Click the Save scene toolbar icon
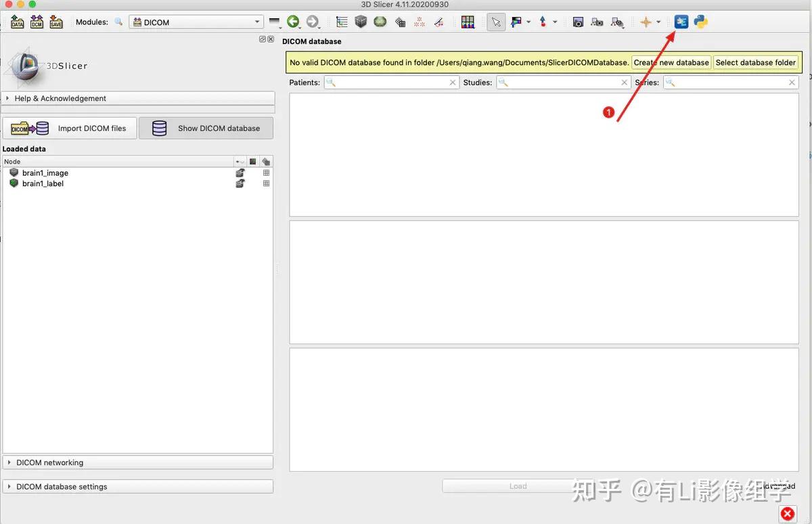Screen dimensions: 812x524 tap(55, 22)
